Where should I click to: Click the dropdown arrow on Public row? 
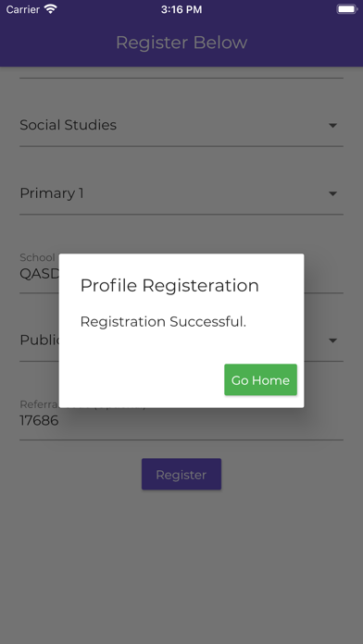[333, 341]
